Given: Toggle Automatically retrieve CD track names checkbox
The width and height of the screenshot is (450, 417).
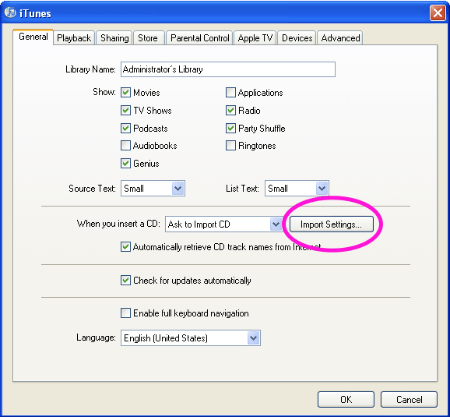Looking at the screenshot, I should [x=126, y=247].
